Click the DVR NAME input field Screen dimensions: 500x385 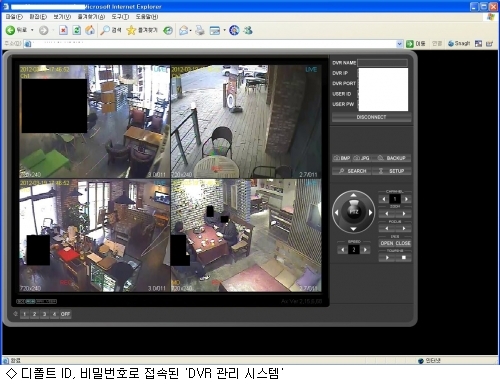point(383,63)
